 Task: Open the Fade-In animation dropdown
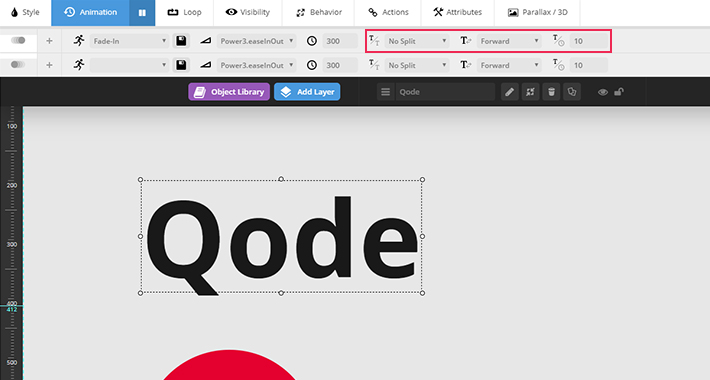coord(130,41)
